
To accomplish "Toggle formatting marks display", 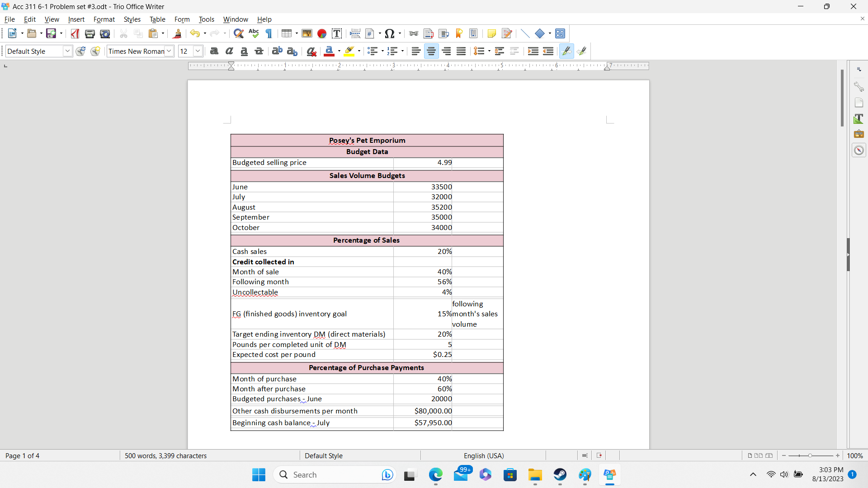I will 269,33.
